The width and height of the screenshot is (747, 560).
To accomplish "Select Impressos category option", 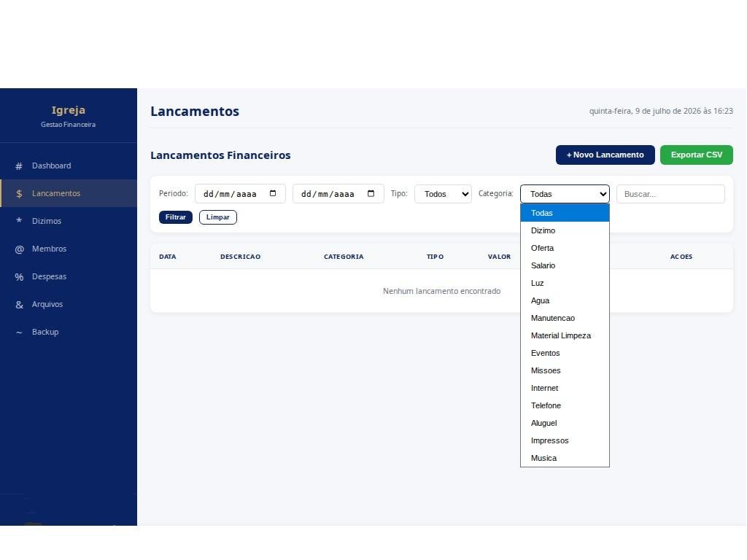I will tap(565, 441).
